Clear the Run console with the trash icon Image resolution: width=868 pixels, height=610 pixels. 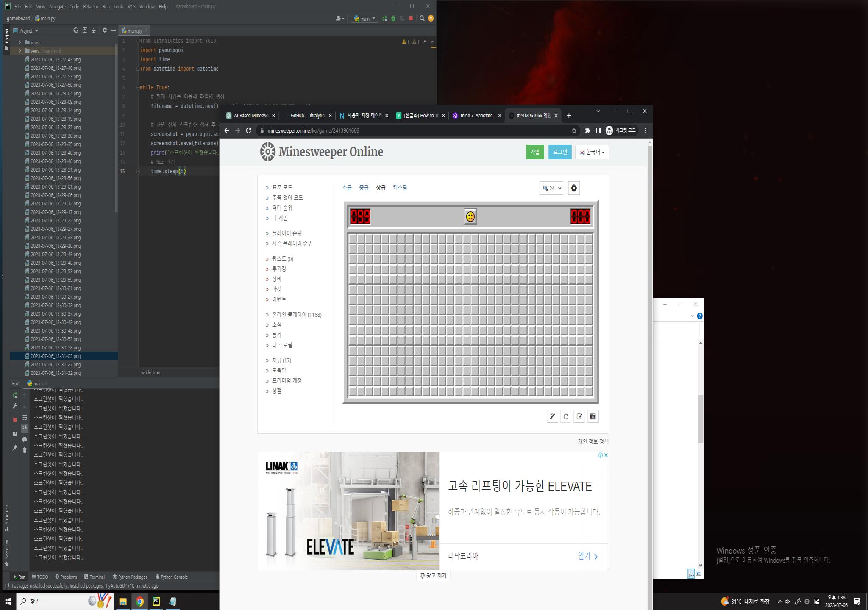(x=25, y=450)
